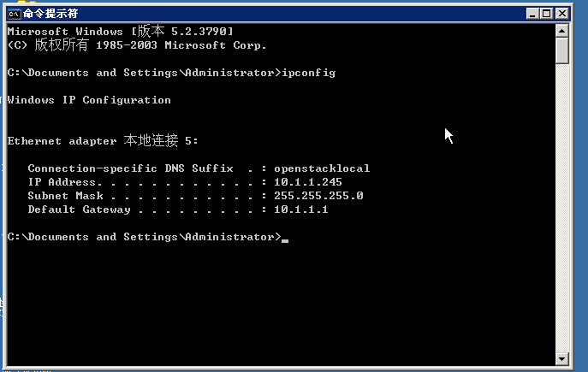
Task: Click the scroll up arrow of the console
Action: pos(561,31)
